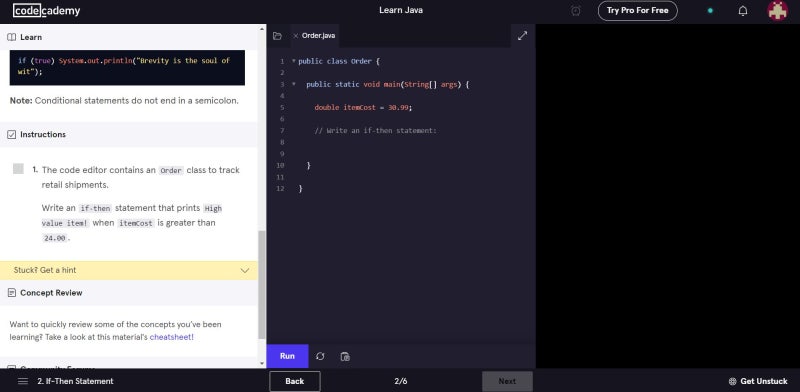
Task: Click the left panel scrollbar thumb
Action: coord(262,284)
